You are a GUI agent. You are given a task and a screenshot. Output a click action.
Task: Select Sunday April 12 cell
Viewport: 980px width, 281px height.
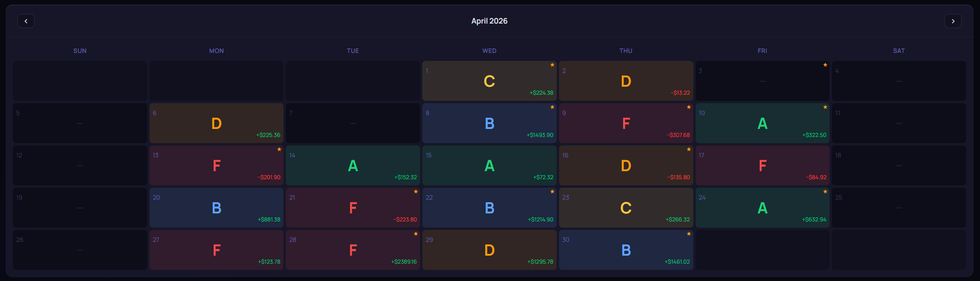tap(80, 165)
